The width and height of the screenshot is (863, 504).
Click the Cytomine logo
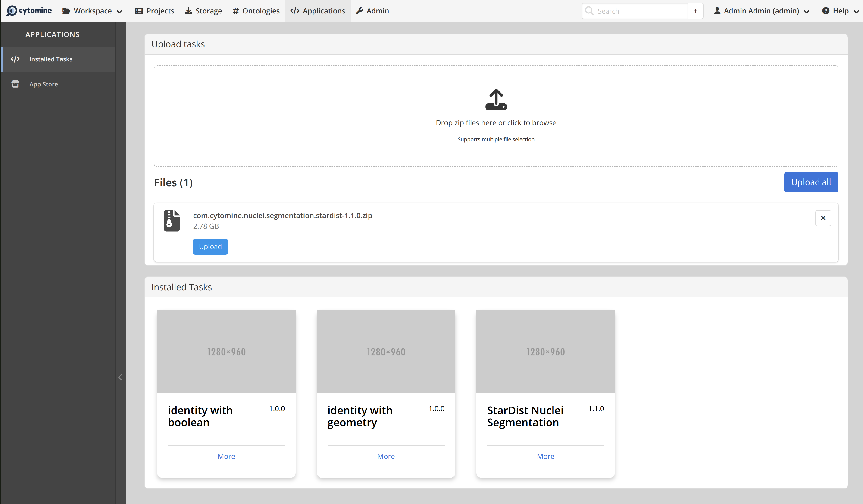tap(29, 11)
